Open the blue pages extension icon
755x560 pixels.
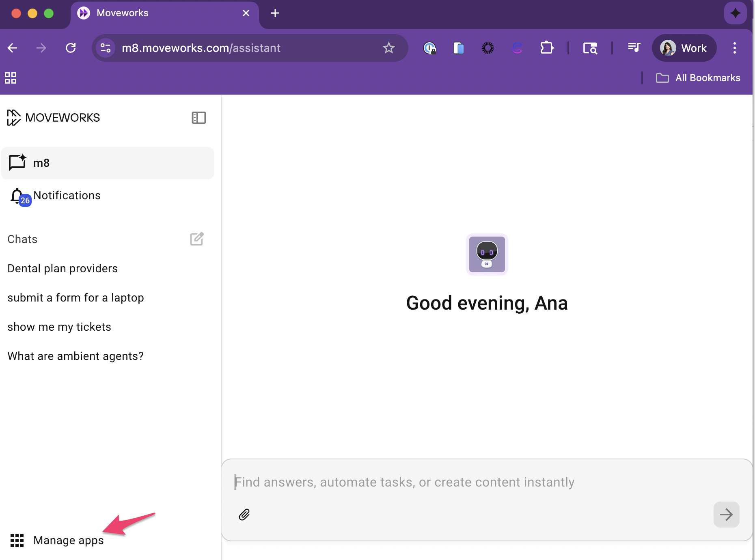point(459,48)
